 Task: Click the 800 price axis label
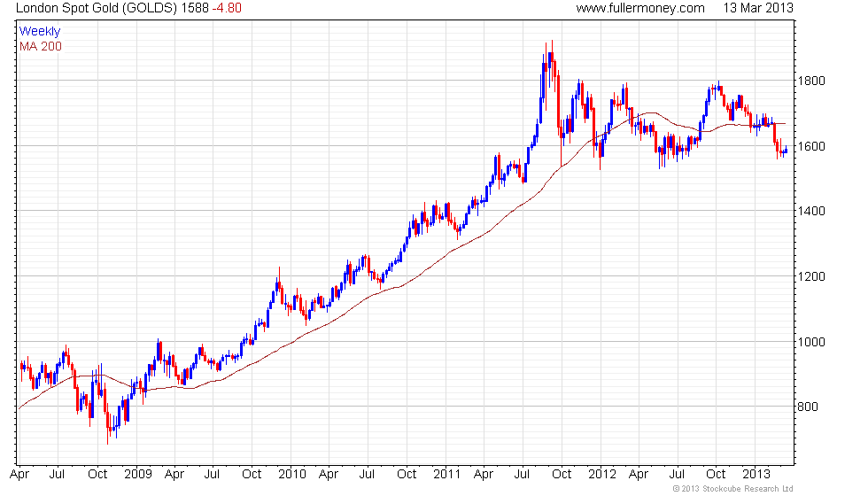click(808, 407)
